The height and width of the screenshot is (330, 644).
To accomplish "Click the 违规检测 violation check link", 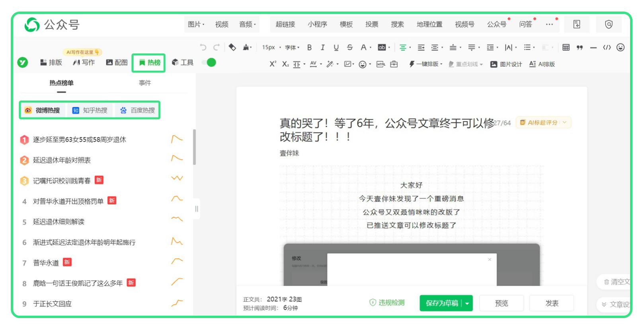I will pos(387,303).
